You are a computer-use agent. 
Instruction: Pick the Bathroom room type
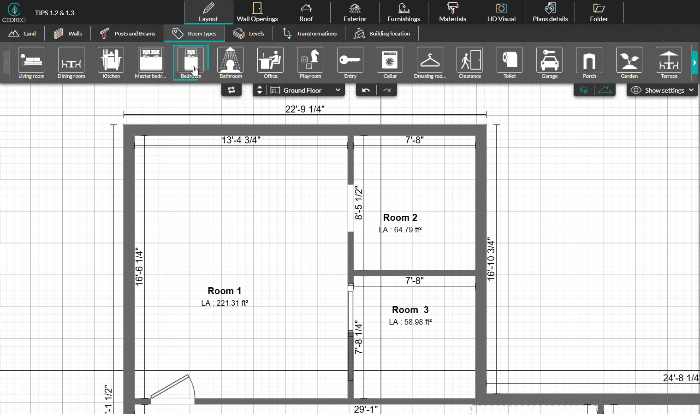point(231,62)
